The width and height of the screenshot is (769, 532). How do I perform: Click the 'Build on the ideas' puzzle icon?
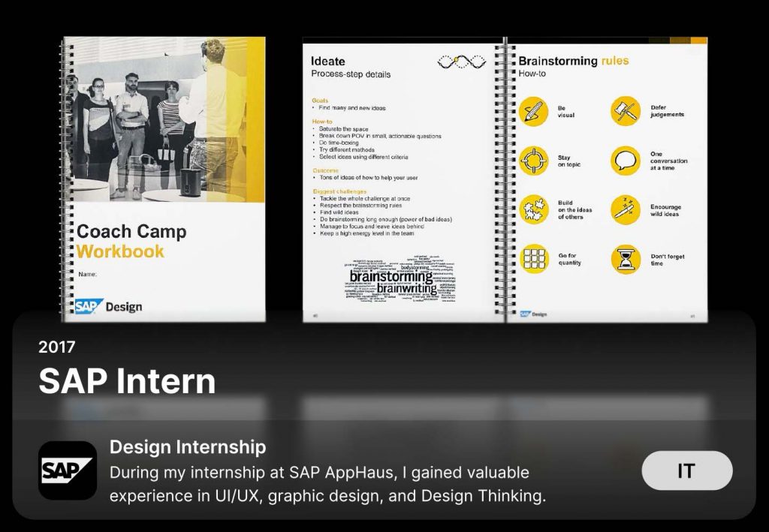(534, 209)
